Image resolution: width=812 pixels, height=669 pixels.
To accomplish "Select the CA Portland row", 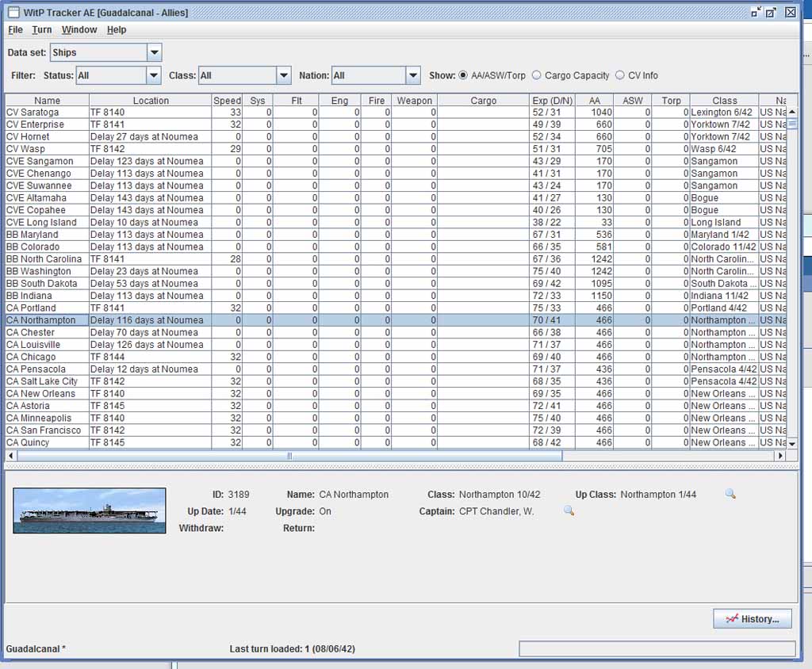I will pos(396,308).
